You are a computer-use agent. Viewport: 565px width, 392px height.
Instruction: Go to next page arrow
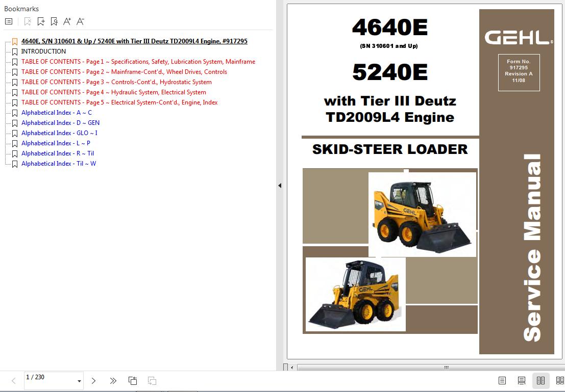pyautogui.click(x=94, y=381)
